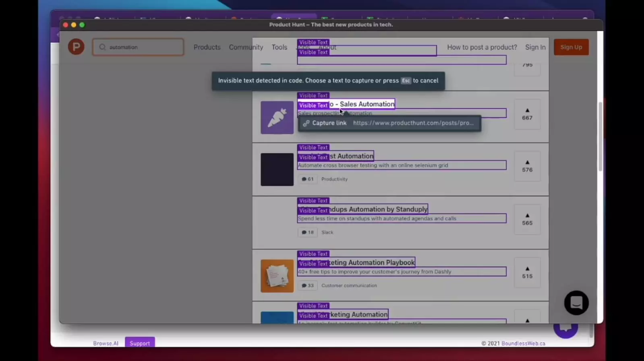Viewport: 644px width, 361px height.
Task: Open the 18 comments badge
Action: tap(308, 232)
